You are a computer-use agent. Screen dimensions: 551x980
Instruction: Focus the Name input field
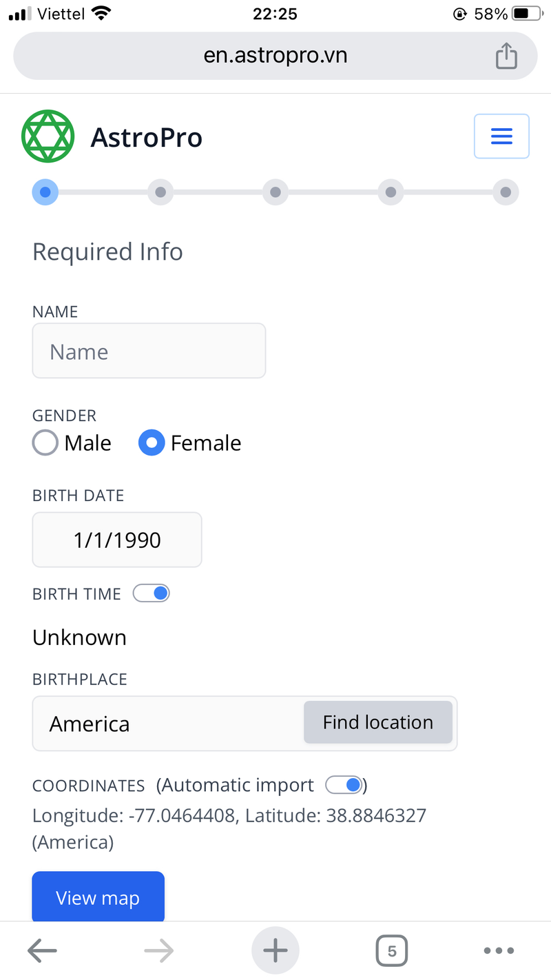point(149,350)
